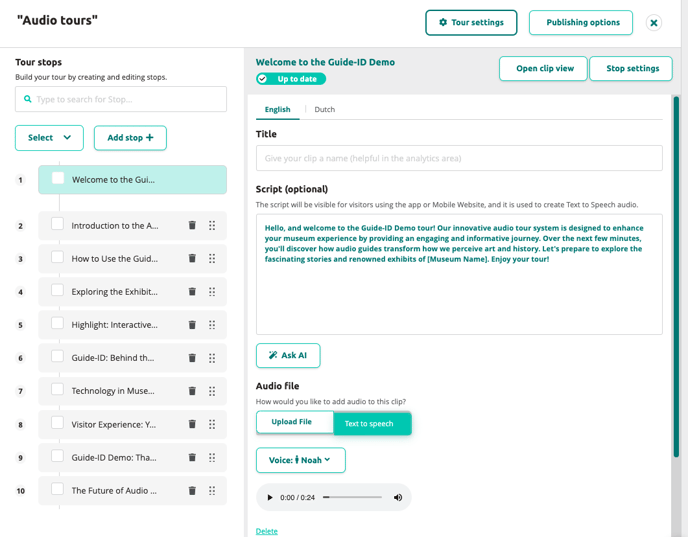Click the magnifier icon in stop search
This screenshot has width=688, height=537.
point(28,99)
